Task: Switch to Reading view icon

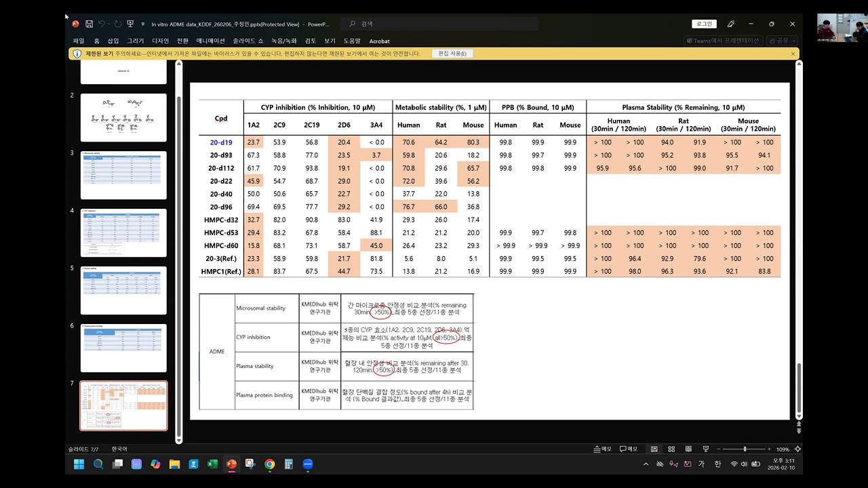Action: pyautogui.click(x=688, y=449)
